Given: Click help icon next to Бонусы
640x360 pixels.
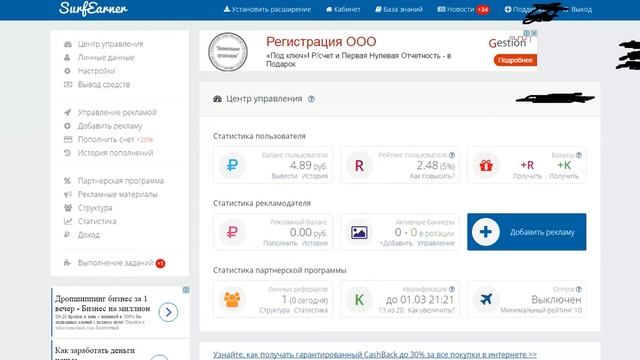Looking at the screenshot, I should tap(579, 155).
